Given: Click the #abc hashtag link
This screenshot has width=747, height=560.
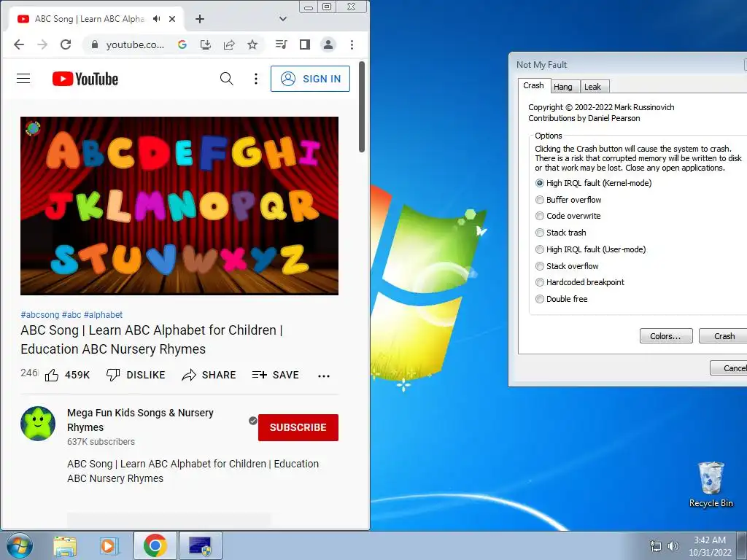Looking at the screenshot, I should click(71, 315).
